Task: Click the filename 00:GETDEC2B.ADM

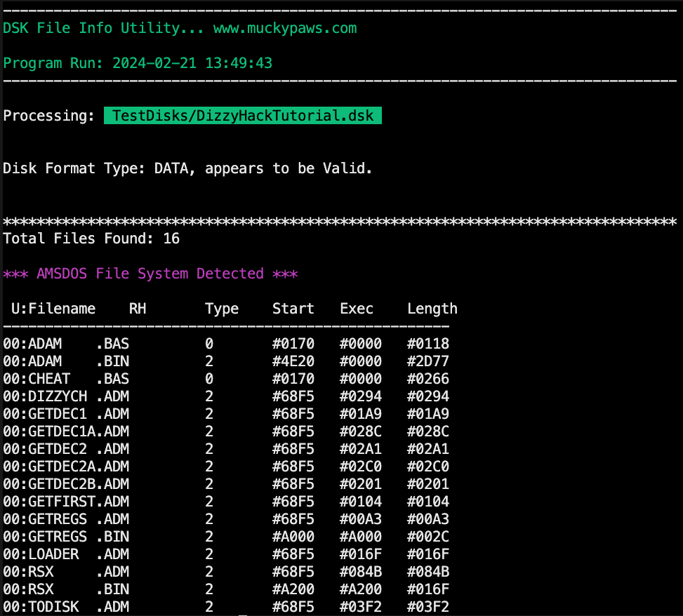Action: point(66,484)
